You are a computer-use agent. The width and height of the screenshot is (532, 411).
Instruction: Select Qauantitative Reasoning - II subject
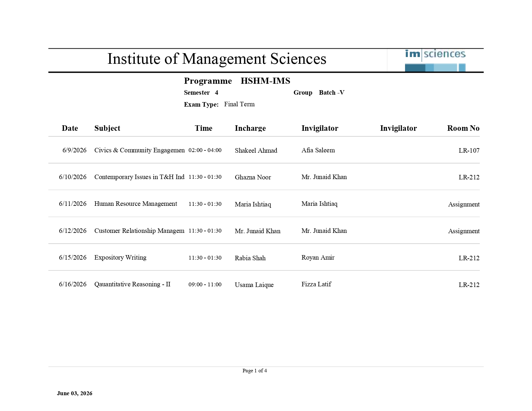[x=132, y=284]
